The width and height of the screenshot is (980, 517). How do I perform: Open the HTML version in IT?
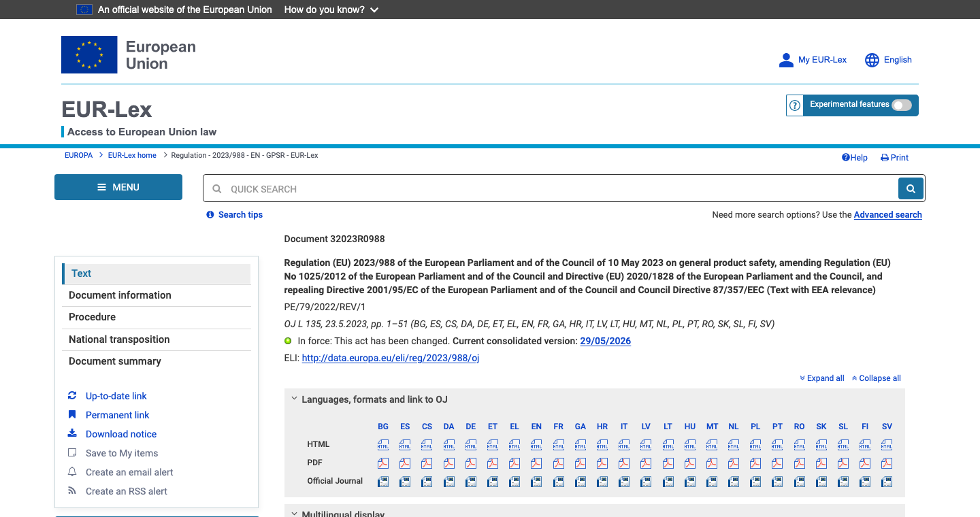pyautogui.click(x=624, y=445)
